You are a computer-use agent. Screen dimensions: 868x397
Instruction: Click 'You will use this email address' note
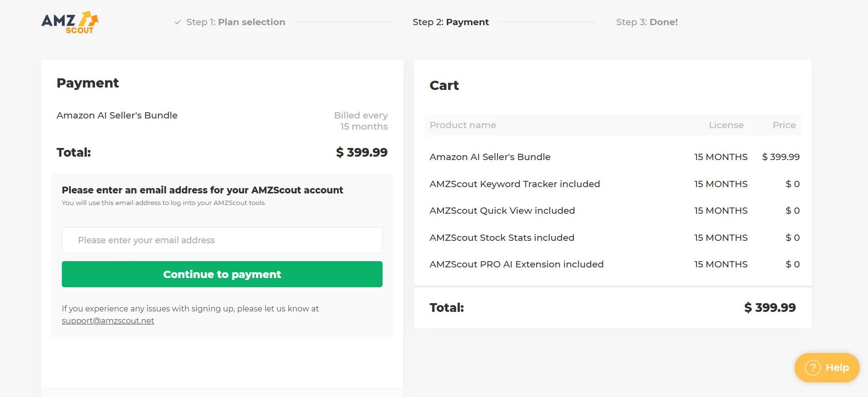click(164, 203)
